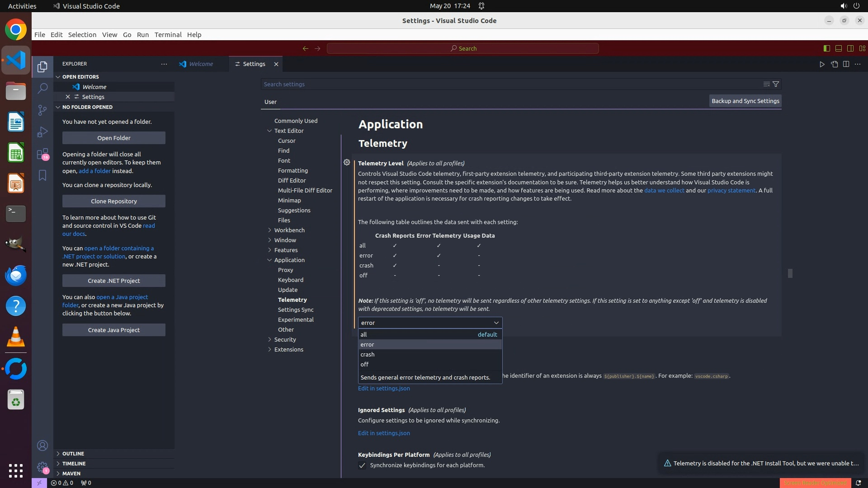Click the Split Editor Right icon
Image resolution: width=868 pixels, height=488 pixels.
pos(846,64)
